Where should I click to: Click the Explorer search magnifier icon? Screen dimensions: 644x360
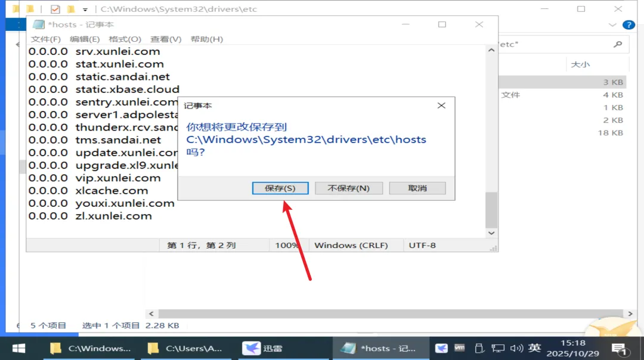[618, 44]
